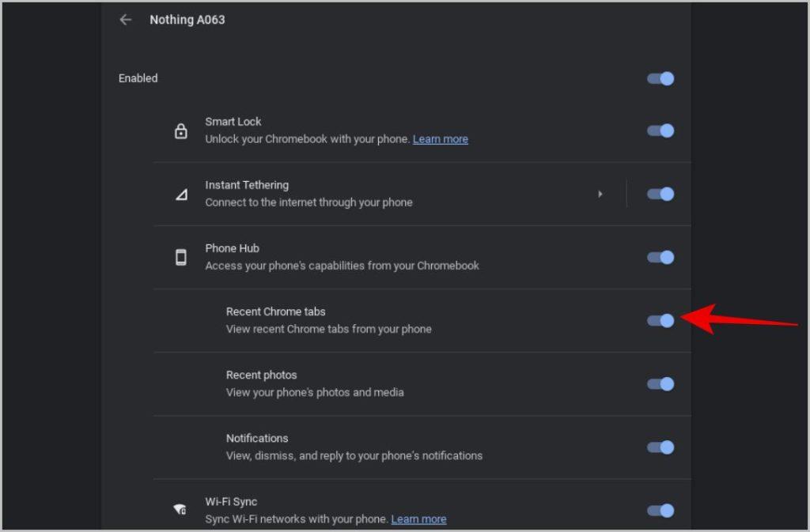Screen dimensions: 810x532
Task: Click the Enabled label text
Action: 138,78
